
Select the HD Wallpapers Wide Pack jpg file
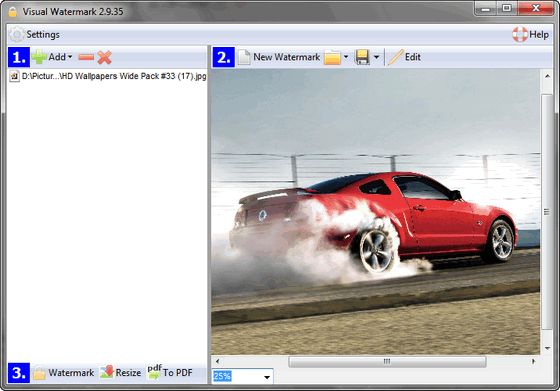tap(108, 76)
